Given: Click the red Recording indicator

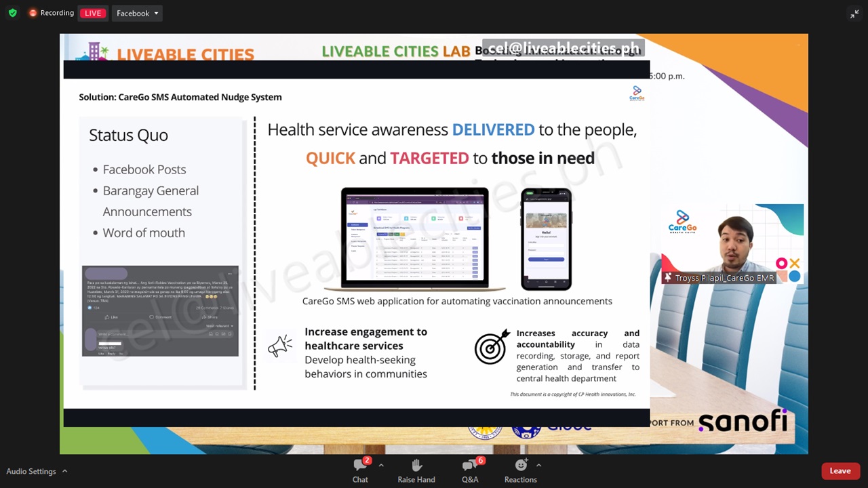Looking at the screenshot, I should point(52,13).
